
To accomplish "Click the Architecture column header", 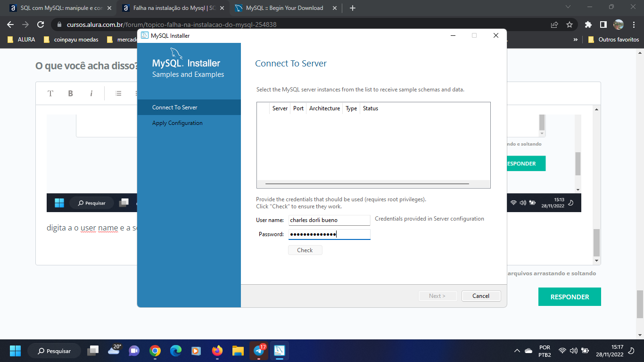I will [324, 108].
